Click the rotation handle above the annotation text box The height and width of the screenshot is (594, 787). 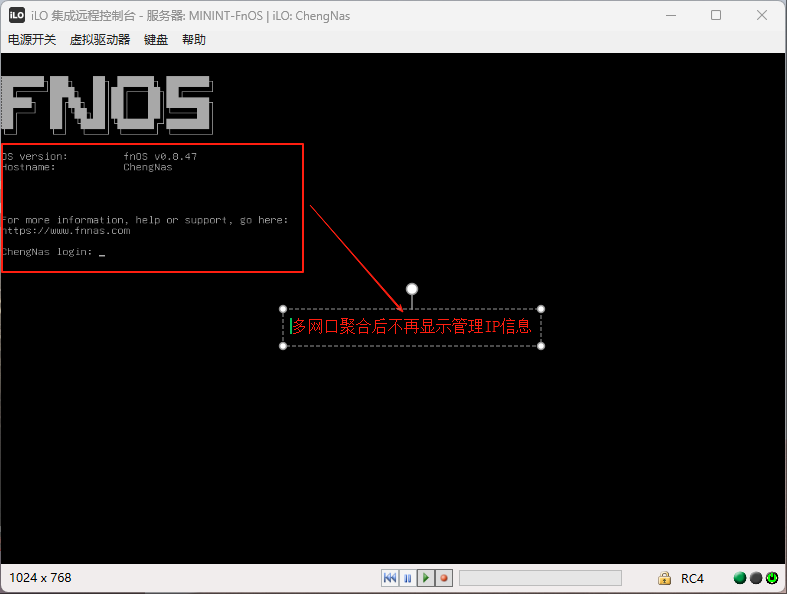pyautogui.click(x=412, y=289)
